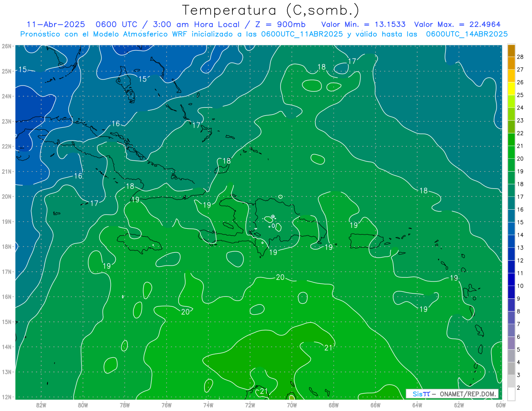Click the Puerto Rico island outline on the map
Screen dimensions: 532x411
click(x=366, y=241)
